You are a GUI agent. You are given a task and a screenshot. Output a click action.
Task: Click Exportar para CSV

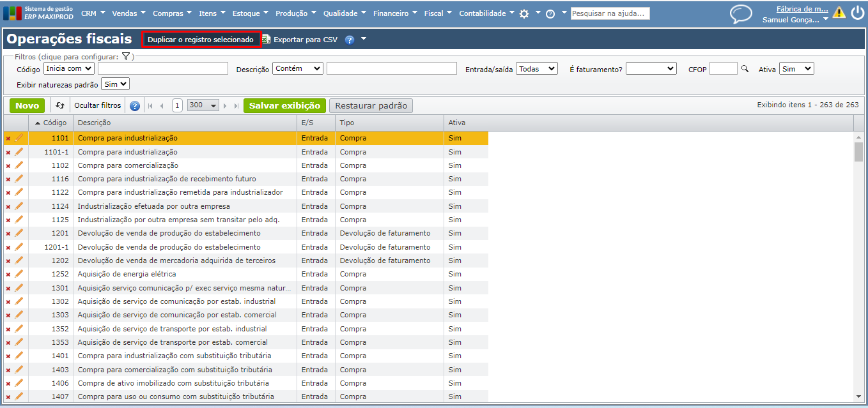click(300, 40)
